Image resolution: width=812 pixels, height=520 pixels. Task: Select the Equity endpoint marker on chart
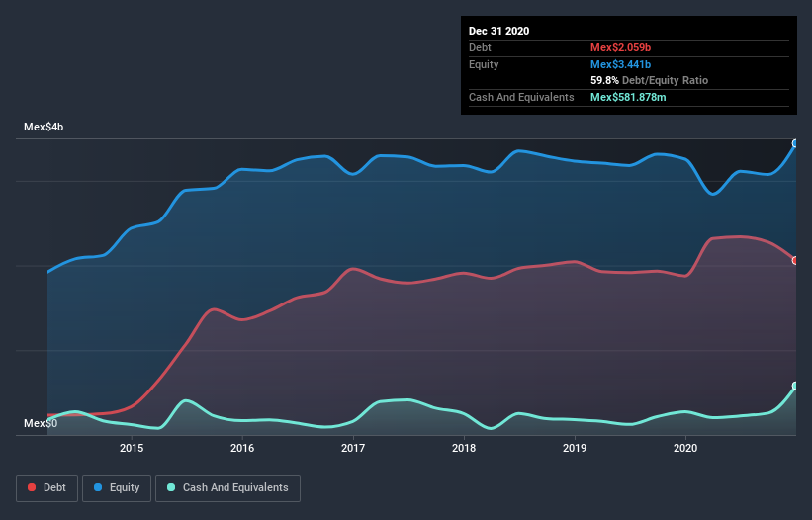click(x=795, y=144)
